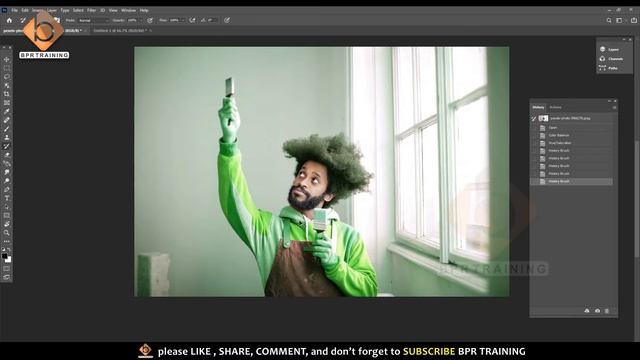Screen dimensions: 640x360
Task: Select the Hand tool
Action: pos(7,224)
